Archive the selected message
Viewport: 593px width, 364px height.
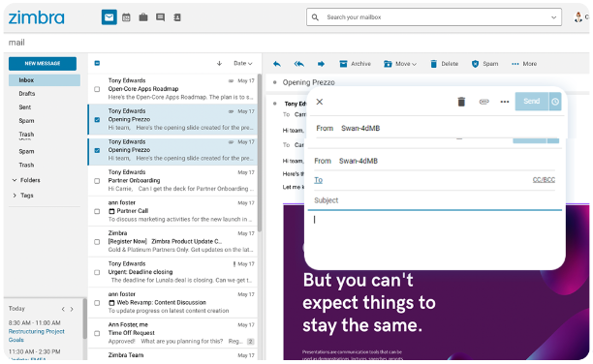click(355, 64)
